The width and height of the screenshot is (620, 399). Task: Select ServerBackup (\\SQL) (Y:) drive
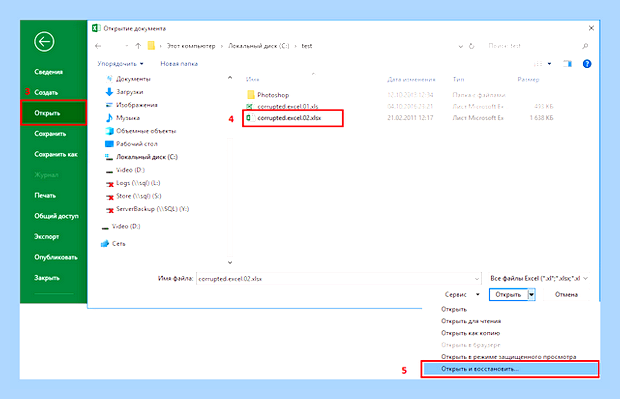(153, 209)
